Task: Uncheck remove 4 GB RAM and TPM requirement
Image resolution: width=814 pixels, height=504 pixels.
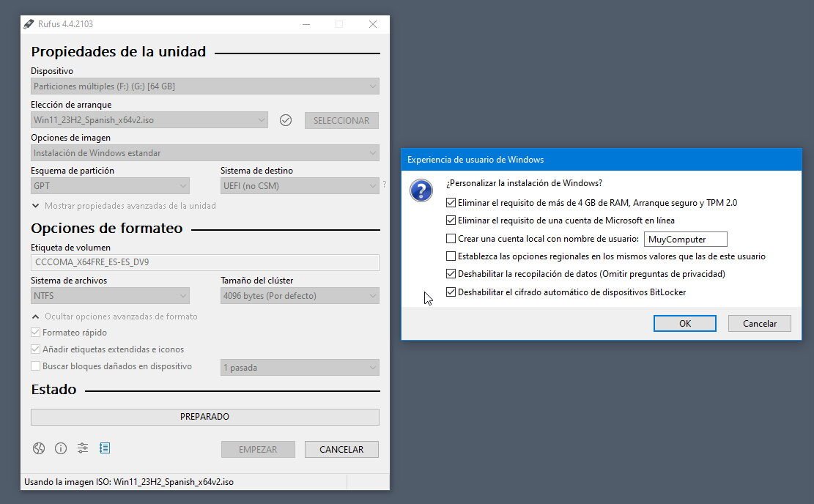Action: tap(451, 202)
